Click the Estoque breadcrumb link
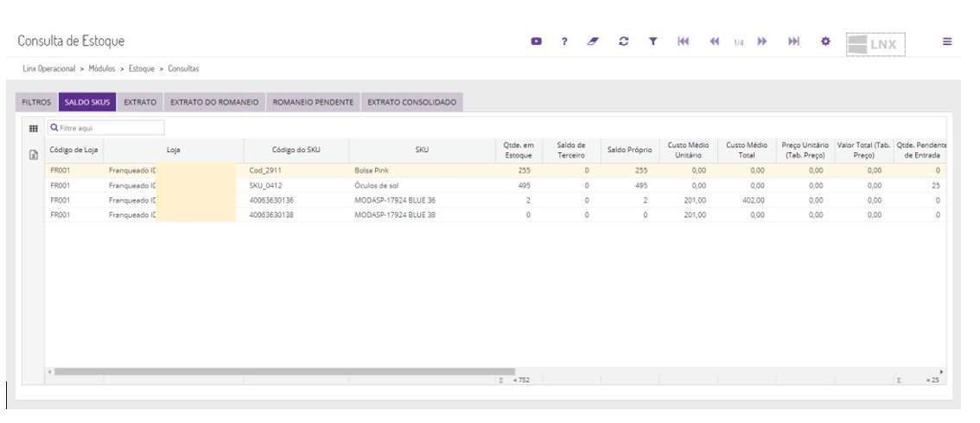980x423 pixels. [x=142, y=67]
